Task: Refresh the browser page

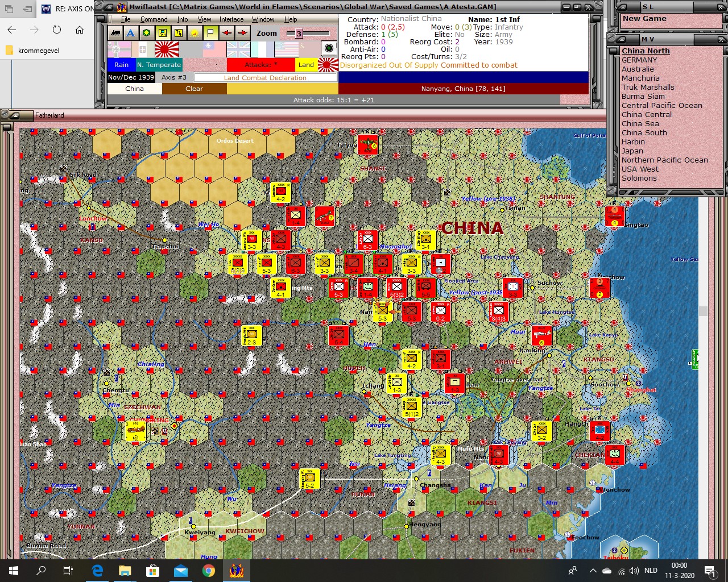Action: (x=57, y=30)
